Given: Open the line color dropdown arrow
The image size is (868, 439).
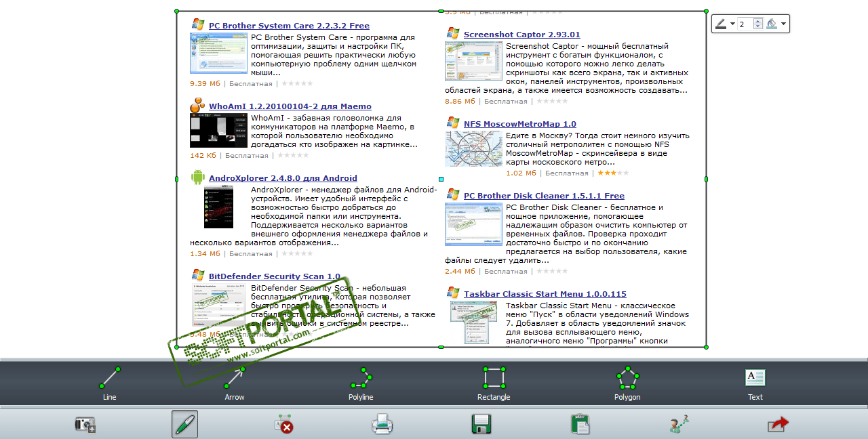Looking at the screenshot, I should [x=733, y=24].
